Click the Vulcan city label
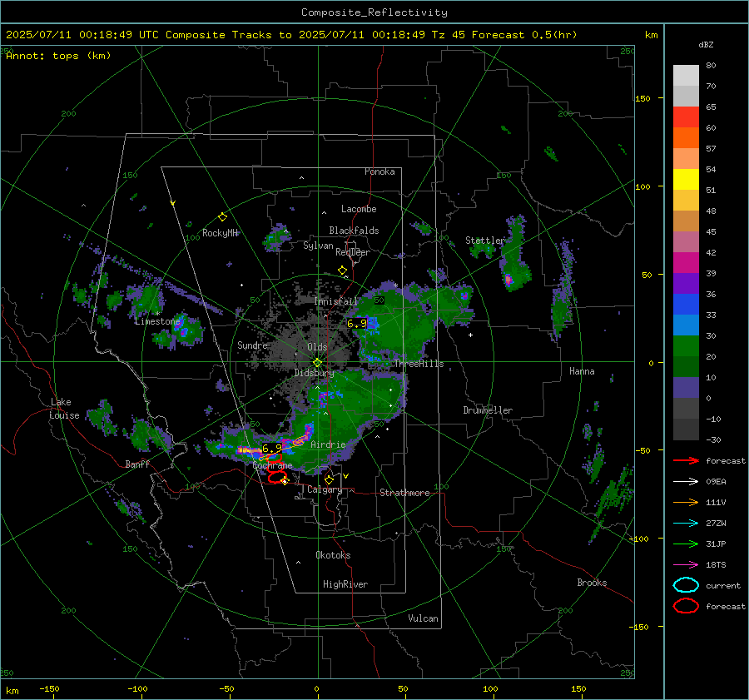 (x=424, y=618)
